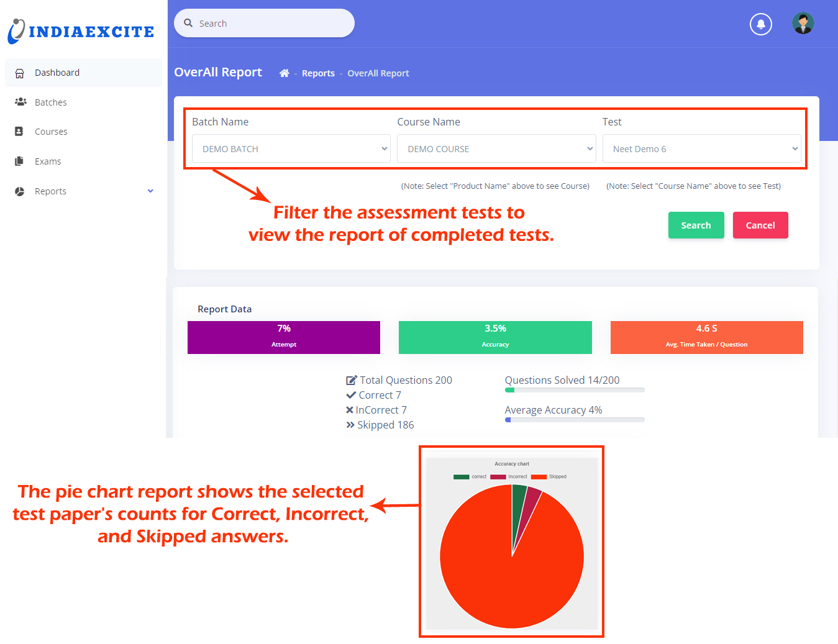838x644 pixels.
Task: Click the Exams copy icon
Action: (x=19, y=161)
